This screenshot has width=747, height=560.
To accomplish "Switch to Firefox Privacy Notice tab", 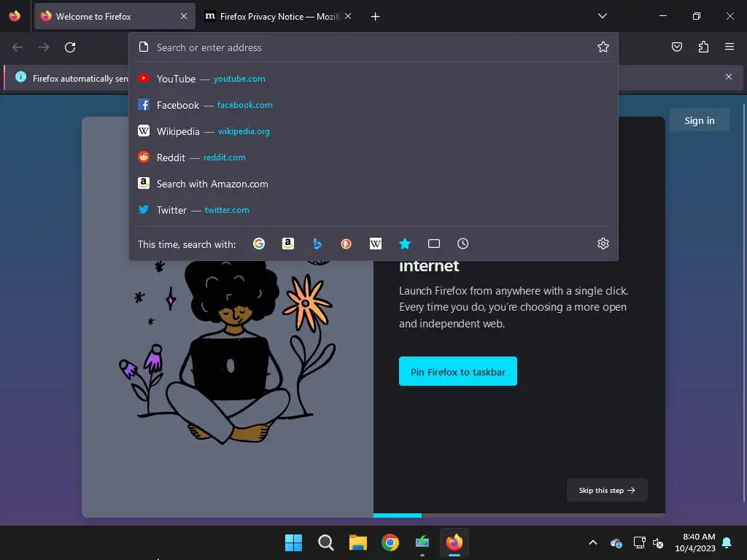I will (279, 16).
